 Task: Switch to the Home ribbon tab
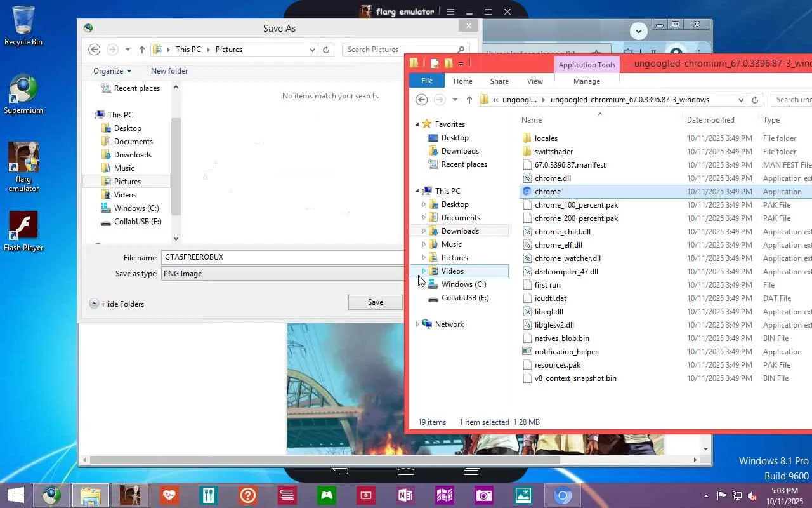pyautogui.click(x=463, y=81)
